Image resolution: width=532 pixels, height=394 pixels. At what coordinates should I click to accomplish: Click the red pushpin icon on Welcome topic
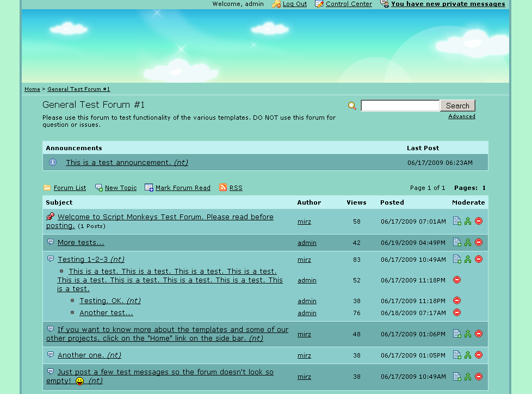tap(50, 216)
